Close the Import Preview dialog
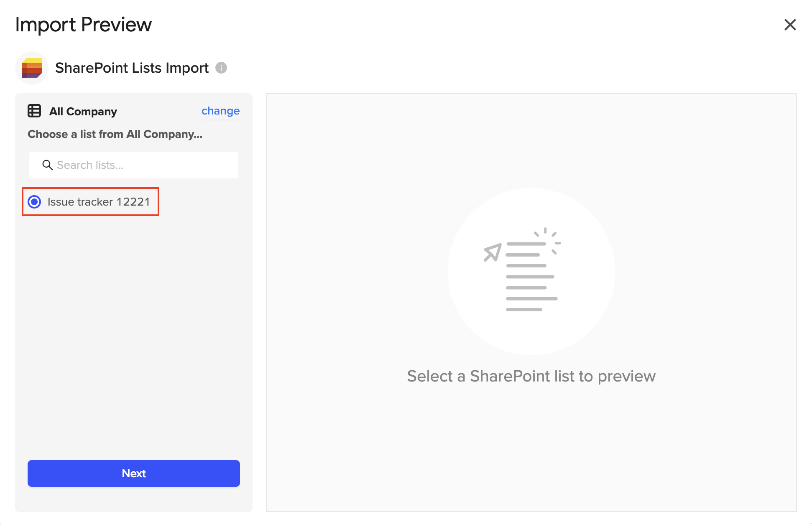This screenshot has width=812, height=524. click(x=790, y=25)
